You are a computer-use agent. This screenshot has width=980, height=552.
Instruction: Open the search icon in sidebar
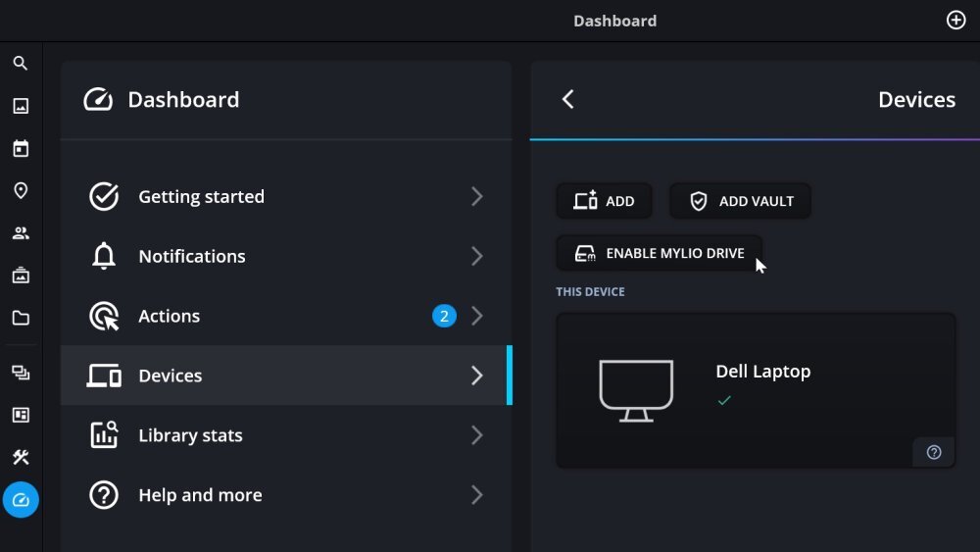click(21, 64)
